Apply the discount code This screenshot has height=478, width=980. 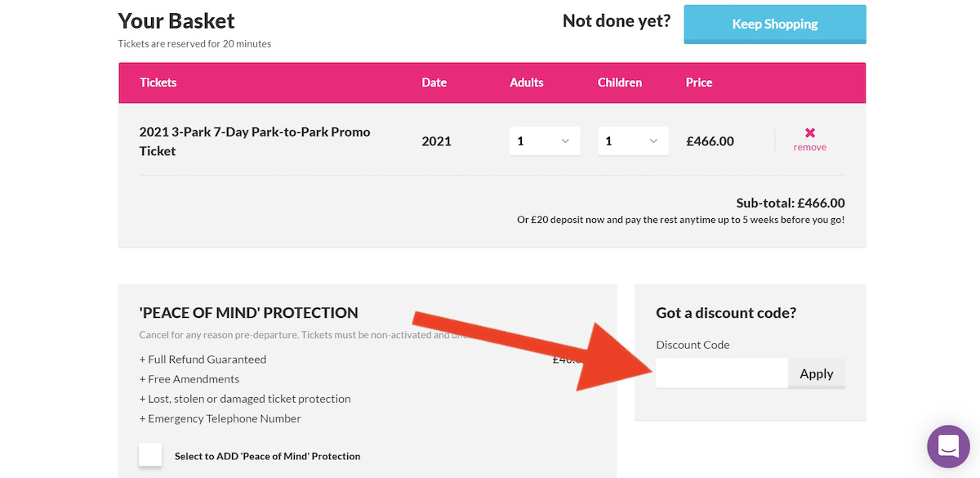[817, 373]
